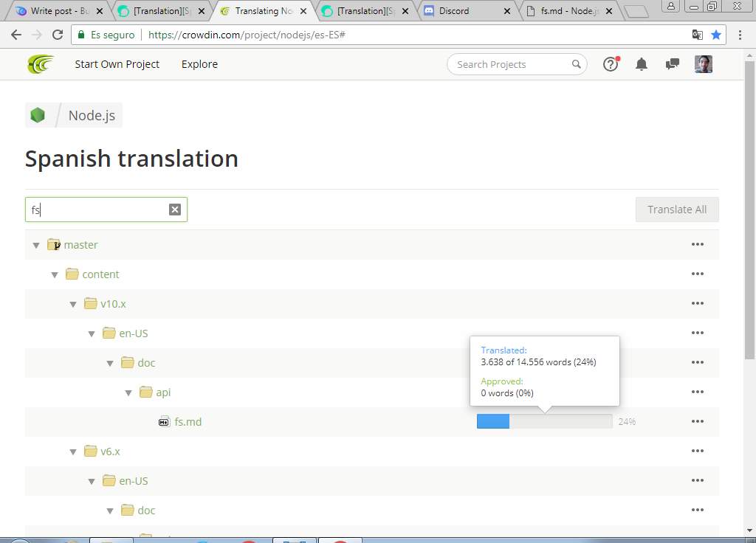
Task: Click Start Own Project in header
Action: click(117, 64)
